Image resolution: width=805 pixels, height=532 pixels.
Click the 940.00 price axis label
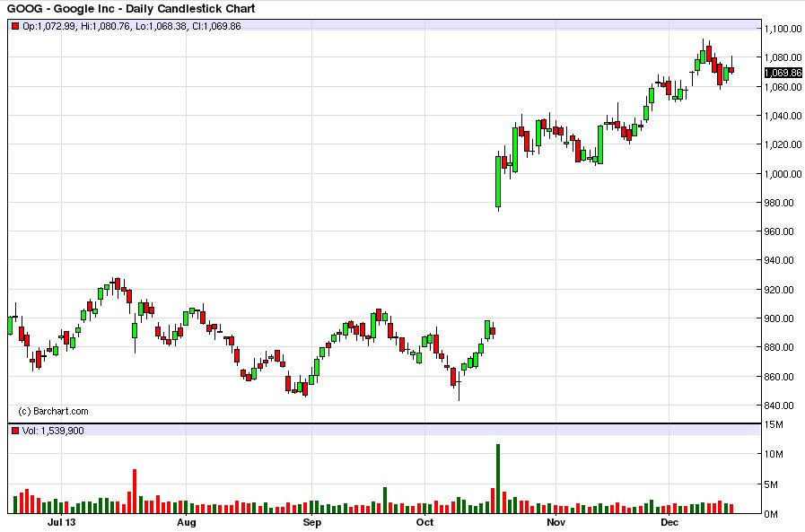[779, 260]
